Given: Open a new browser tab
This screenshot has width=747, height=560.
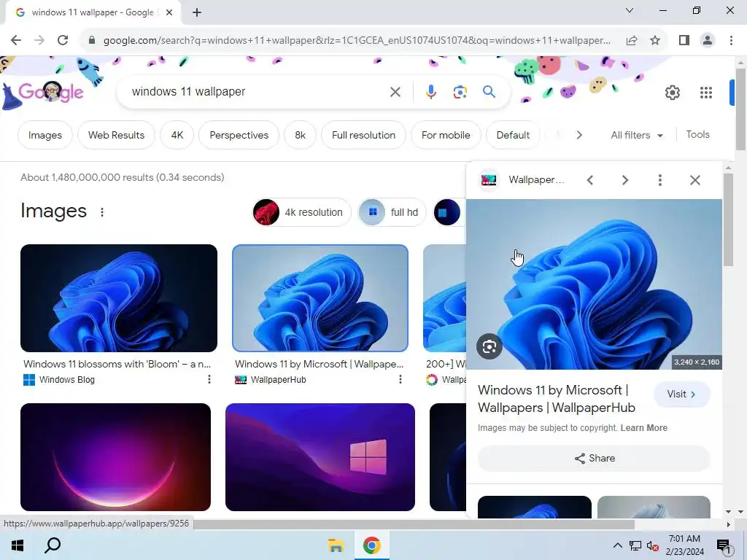Looking at the screenshot, I should point(197,12).
